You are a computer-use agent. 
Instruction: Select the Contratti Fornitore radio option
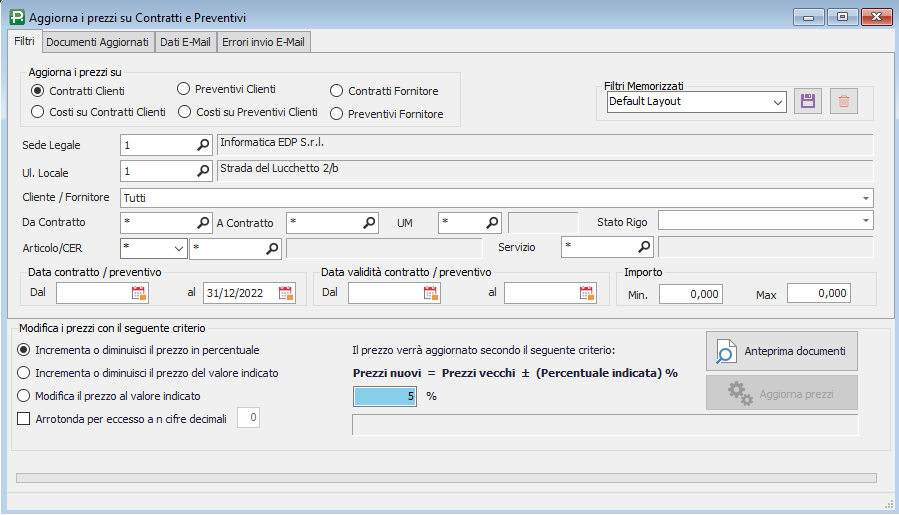point(337,91)
